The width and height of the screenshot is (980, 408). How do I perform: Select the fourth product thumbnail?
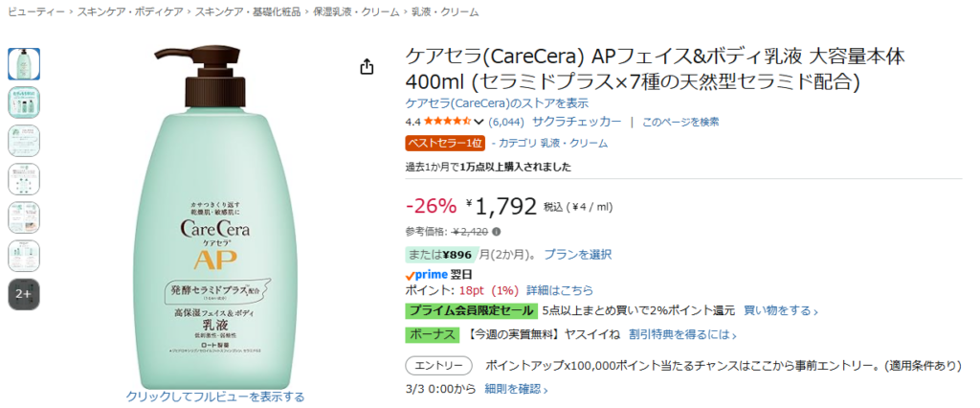pos(24,178)
